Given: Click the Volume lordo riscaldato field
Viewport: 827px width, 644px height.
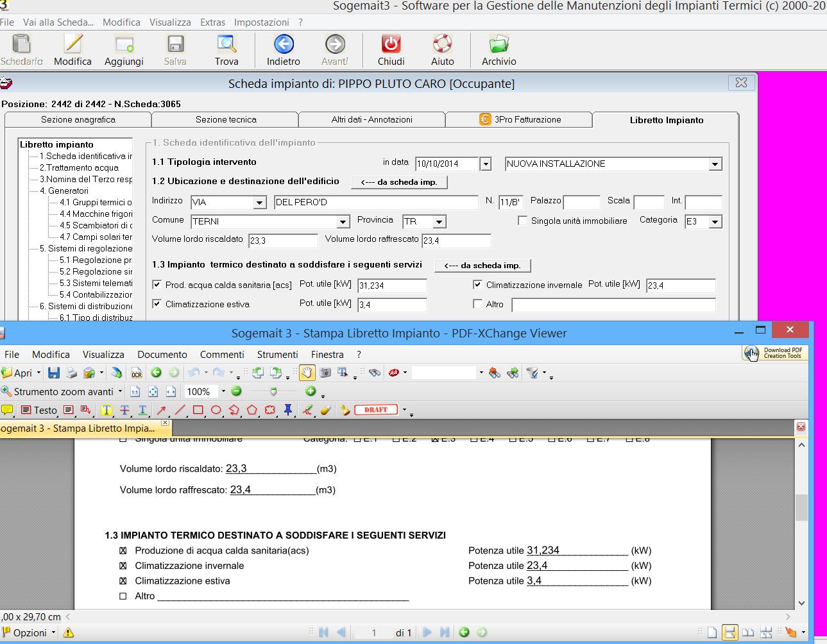Looking at the screenshot, I should pos(283,241).
